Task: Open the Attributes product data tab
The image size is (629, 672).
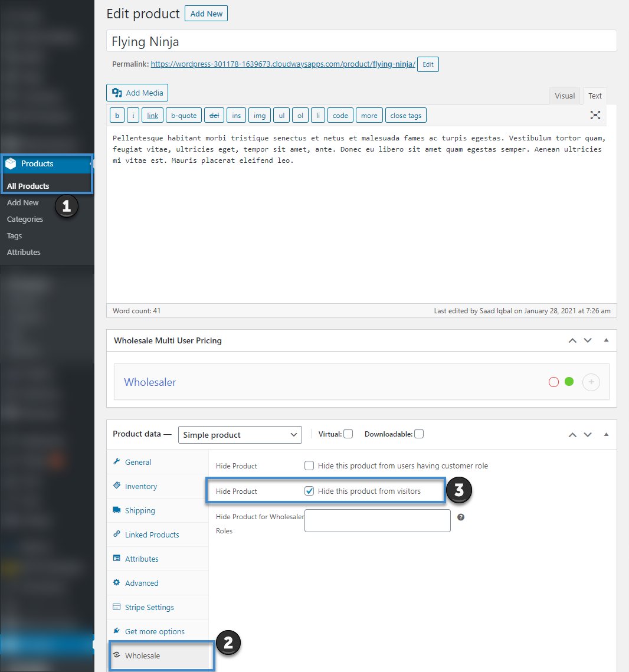Action: tap(158, 559)
